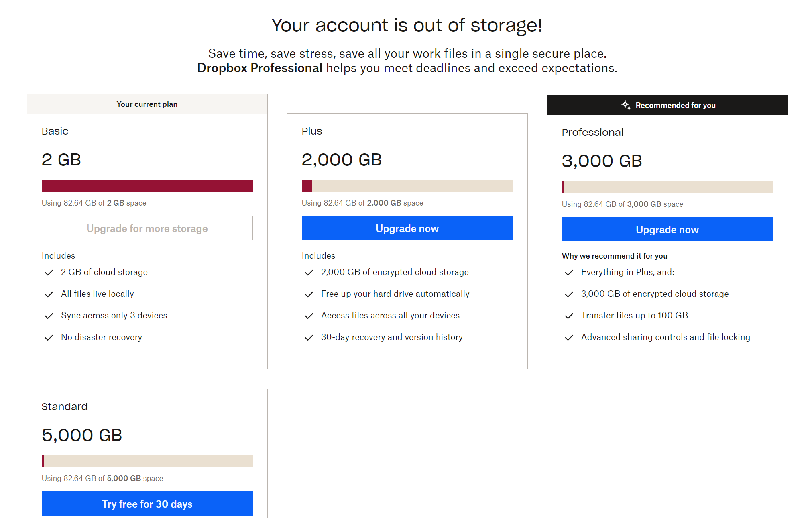812x518 pixels.
Task: Click the Professional plan storage usage bar
Action: (667, 187)
